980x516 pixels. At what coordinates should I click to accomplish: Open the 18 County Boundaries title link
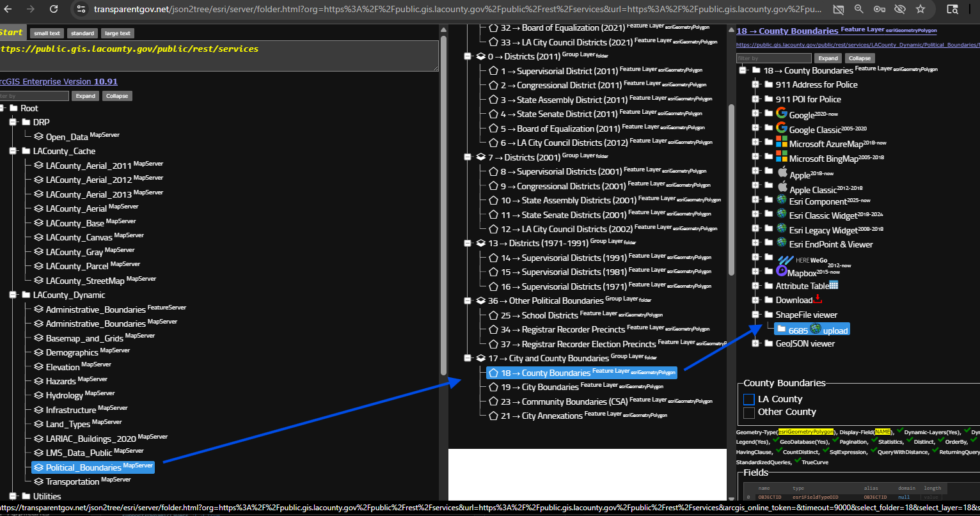pyautogui.click(x=787, y=31)
